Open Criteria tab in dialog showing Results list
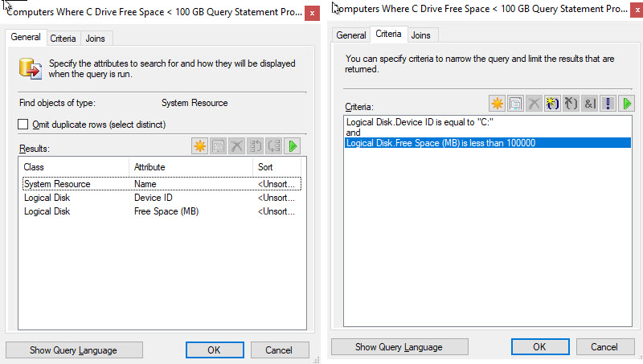Screen dimensions: 643x364 [63, 39]
